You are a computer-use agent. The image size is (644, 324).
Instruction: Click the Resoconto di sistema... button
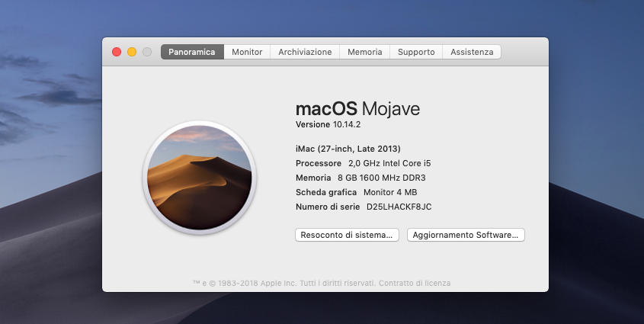click(347, 235)
